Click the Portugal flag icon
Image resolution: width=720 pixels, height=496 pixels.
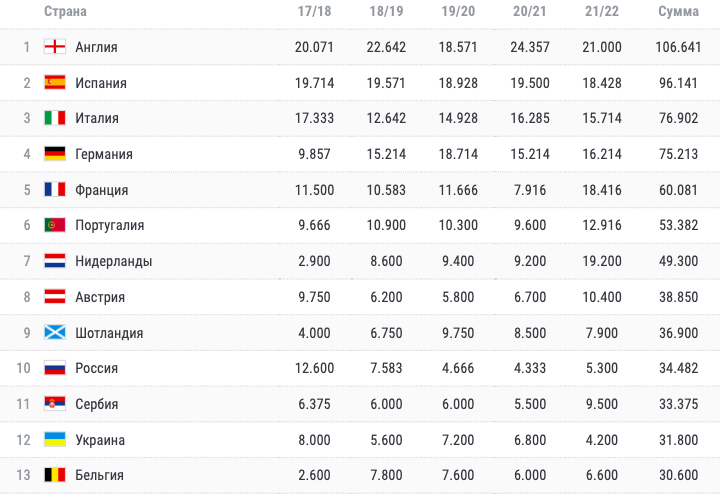(55, 225)
